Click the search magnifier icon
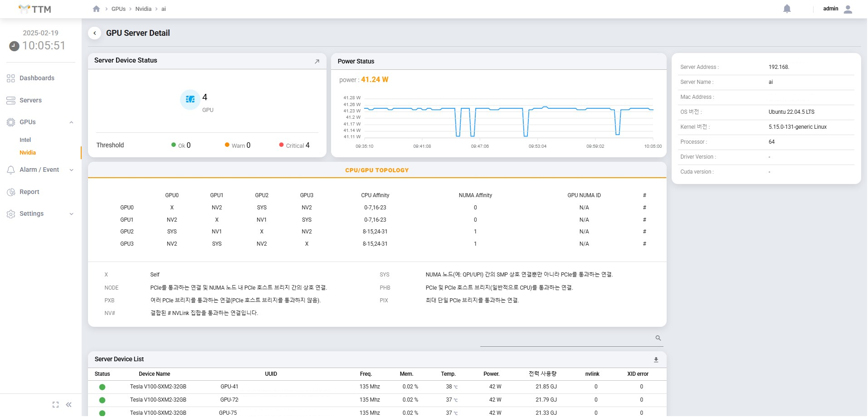Viewport: 868px width, 417px height. click(x=658, y=338)
